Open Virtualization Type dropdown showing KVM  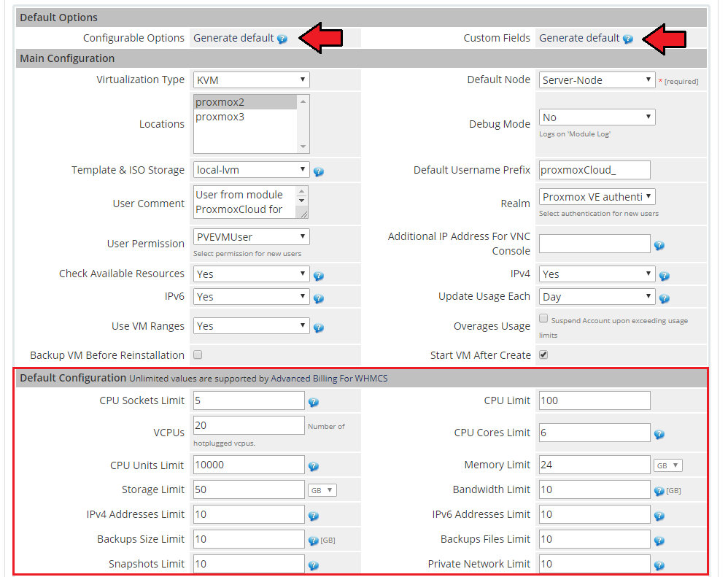pos(251,80)
